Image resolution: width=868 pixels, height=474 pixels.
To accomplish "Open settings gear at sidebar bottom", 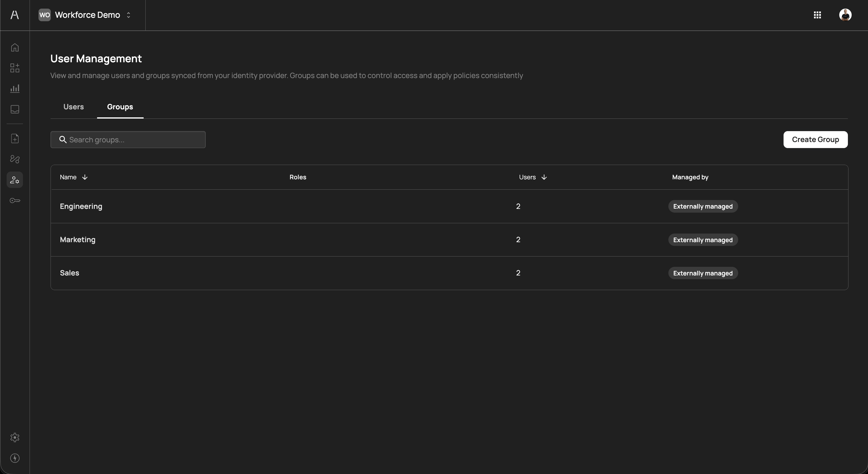I will [15, 437].
